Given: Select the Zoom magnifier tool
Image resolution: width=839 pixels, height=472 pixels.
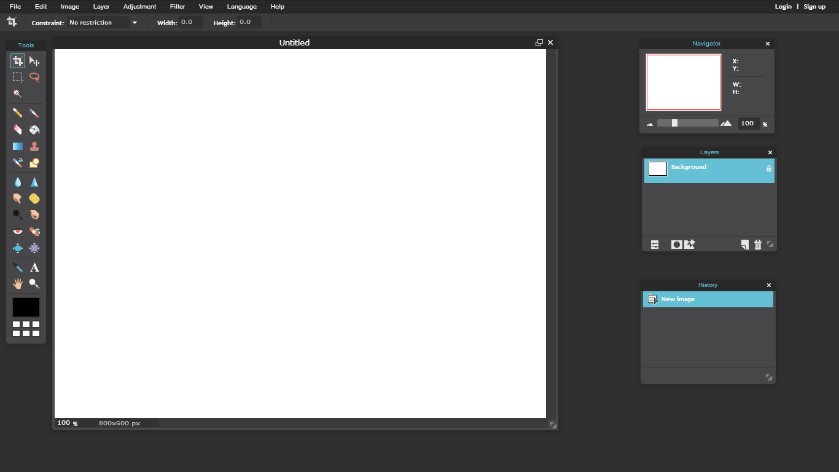Looking at the screenshot, I should pos(34,284).
